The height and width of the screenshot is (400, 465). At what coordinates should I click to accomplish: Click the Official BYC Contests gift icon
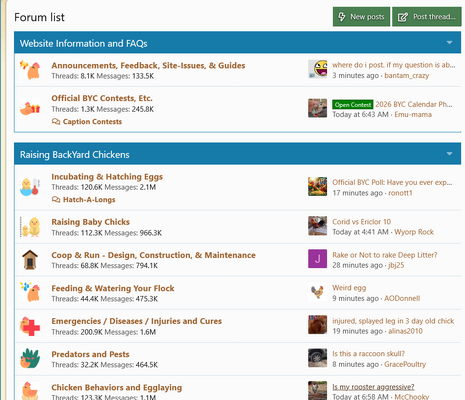point(30,108)
